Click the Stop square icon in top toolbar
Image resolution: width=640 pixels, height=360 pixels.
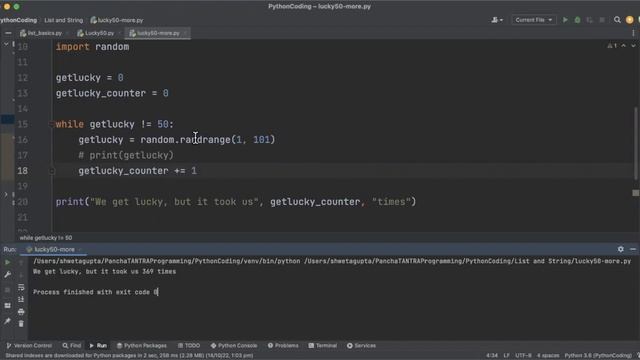coord(602,20)
